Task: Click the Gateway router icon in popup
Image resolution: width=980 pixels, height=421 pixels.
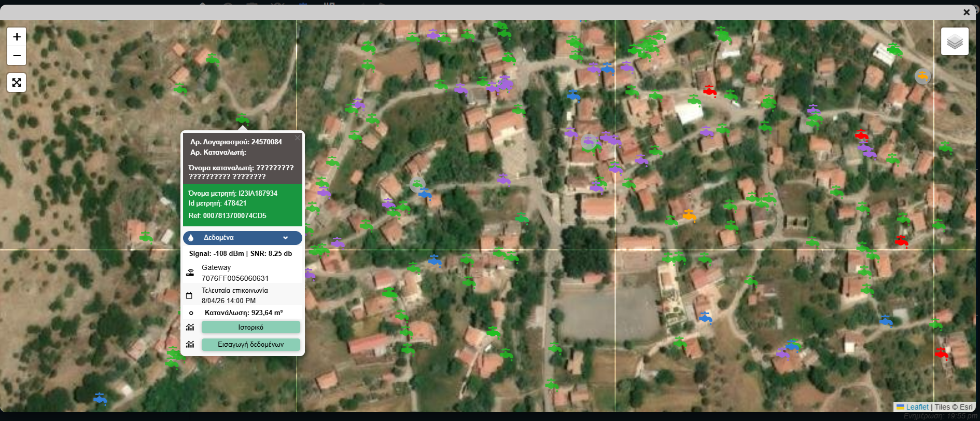Action: tap(190, 273)
